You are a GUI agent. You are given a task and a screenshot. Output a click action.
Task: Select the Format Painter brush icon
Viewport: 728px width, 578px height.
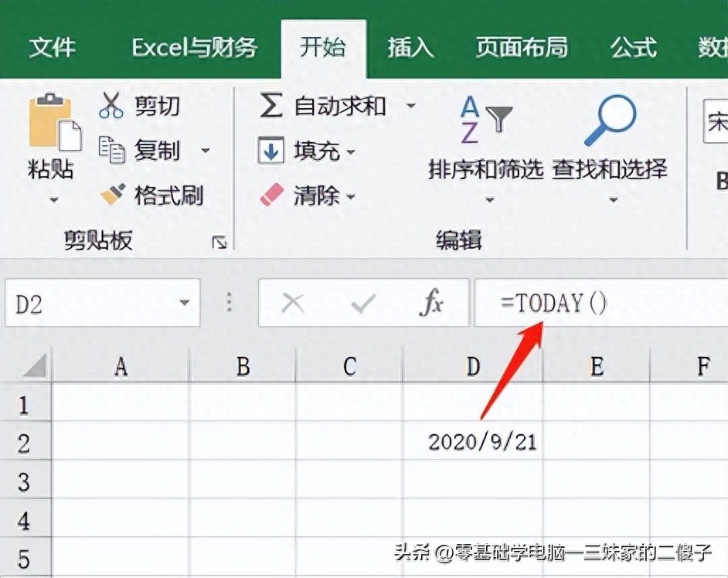point(112,195)
